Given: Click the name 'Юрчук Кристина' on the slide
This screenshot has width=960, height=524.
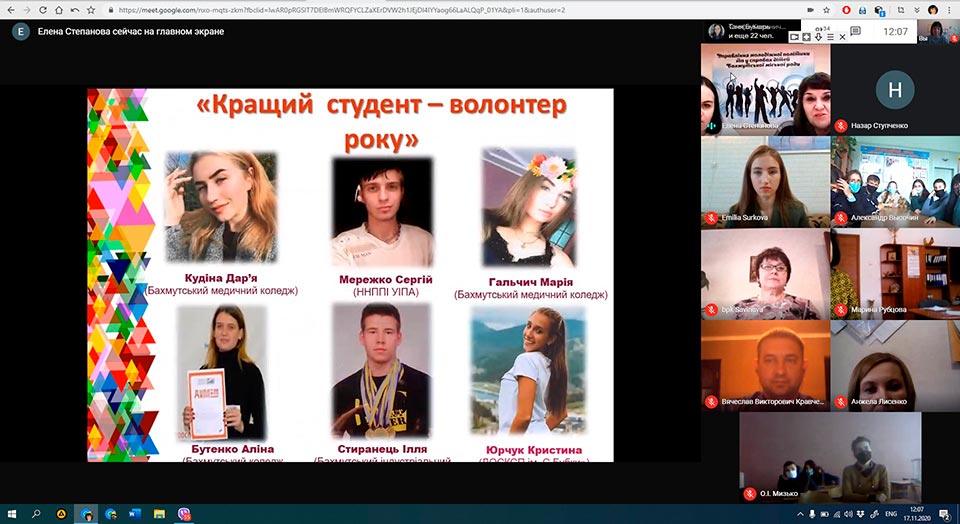Looking at the screenshot, I should (x=534, y=450).
